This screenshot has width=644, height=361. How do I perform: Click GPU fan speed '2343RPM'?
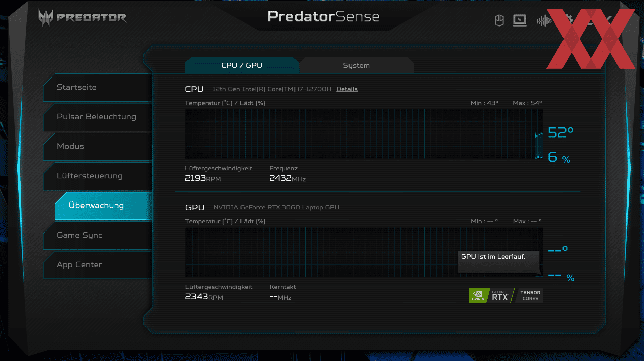coord(204,297)
